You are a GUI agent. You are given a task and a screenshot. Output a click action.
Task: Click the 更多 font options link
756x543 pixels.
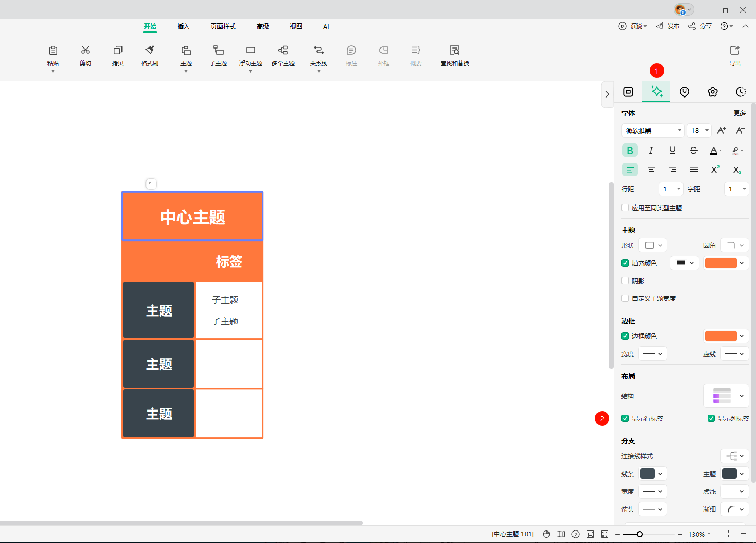click(x=740, y=113)
